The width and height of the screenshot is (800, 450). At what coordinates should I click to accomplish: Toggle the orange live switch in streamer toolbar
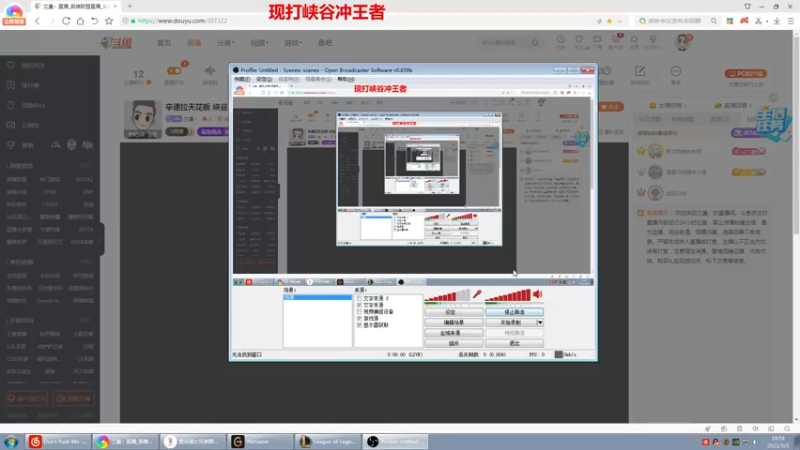pos(174,71)
